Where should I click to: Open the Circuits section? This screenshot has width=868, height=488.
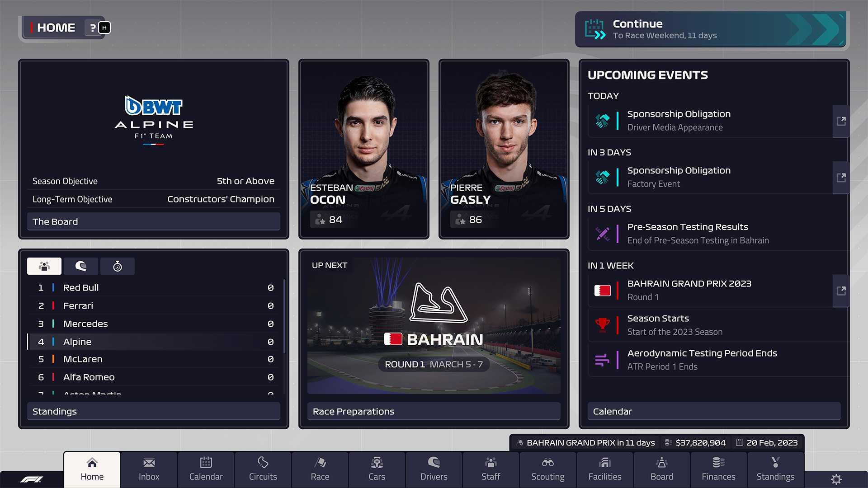tap(263, 468)
